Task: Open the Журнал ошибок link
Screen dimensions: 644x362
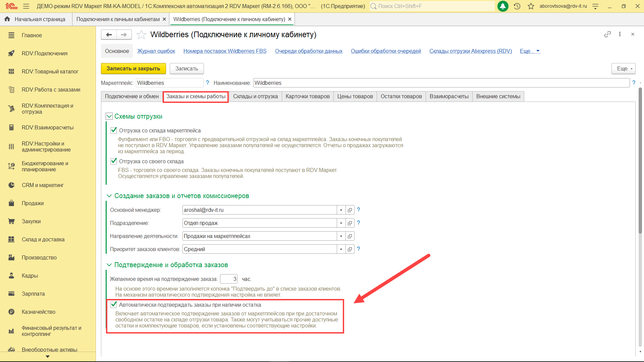Action: (156, 51)
